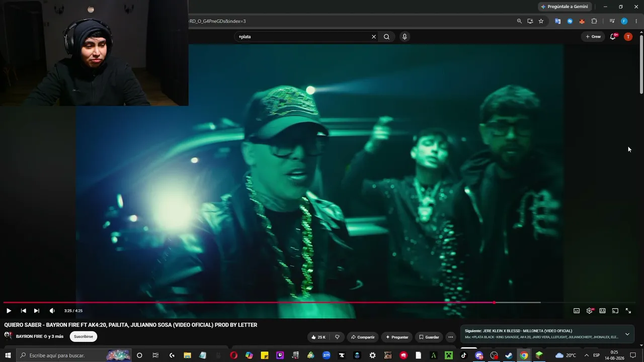Open the Windows Start menu
Screen dimensions: 644x362
[x=8, y=355]
